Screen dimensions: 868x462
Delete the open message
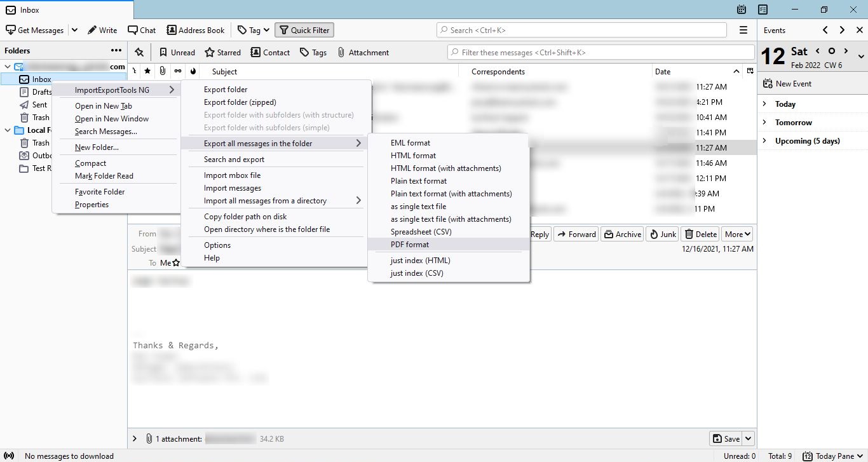click(x=700, y=234)
